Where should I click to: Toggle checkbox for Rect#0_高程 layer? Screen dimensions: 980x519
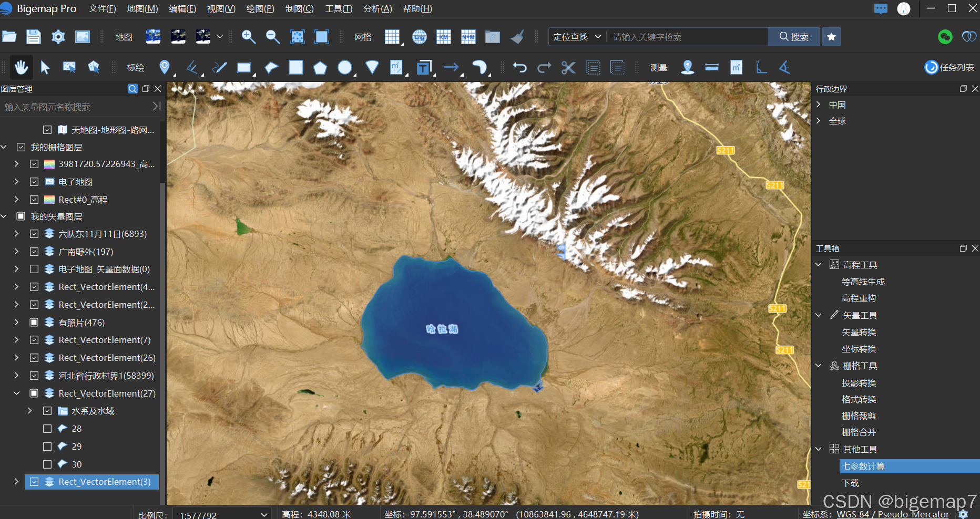click(x=34, y=200)
